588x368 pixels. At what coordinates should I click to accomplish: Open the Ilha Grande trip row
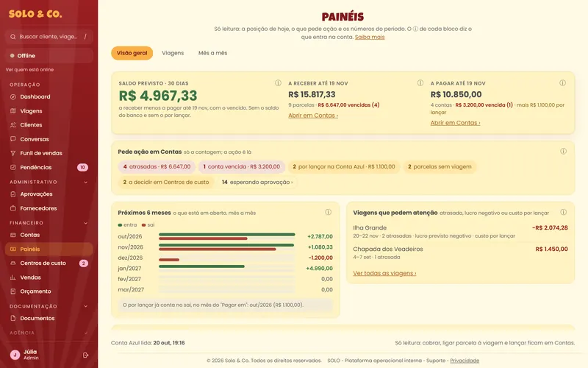[x=460, y=232]
